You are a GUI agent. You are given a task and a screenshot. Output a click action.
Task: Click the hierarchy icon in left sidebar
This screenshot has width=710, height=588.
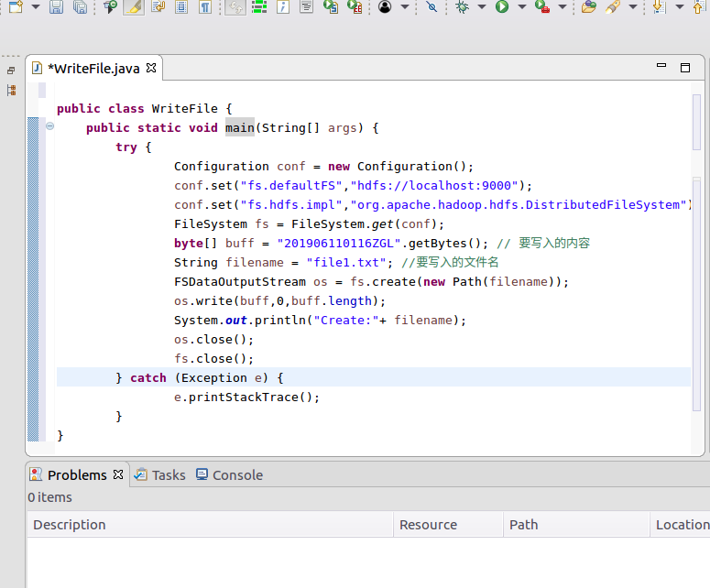tap(11, 90)
